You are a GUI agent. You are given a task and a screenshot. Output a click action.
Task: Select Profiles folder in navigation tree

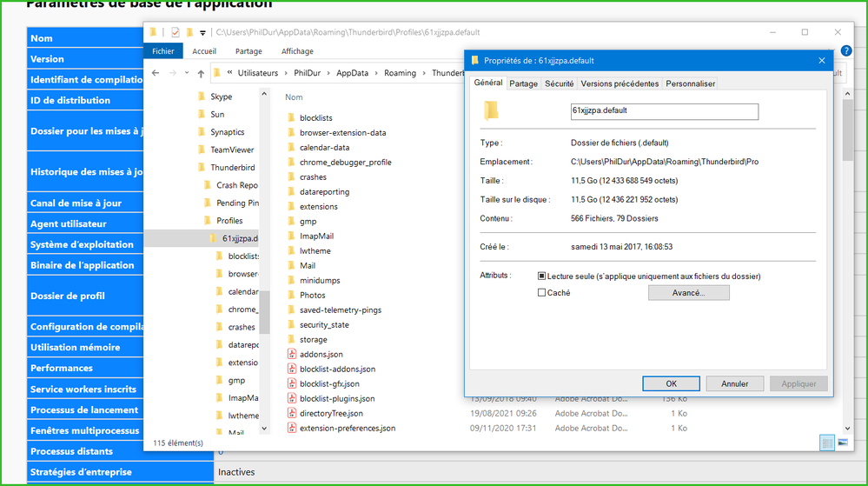(x=229, y=221)
